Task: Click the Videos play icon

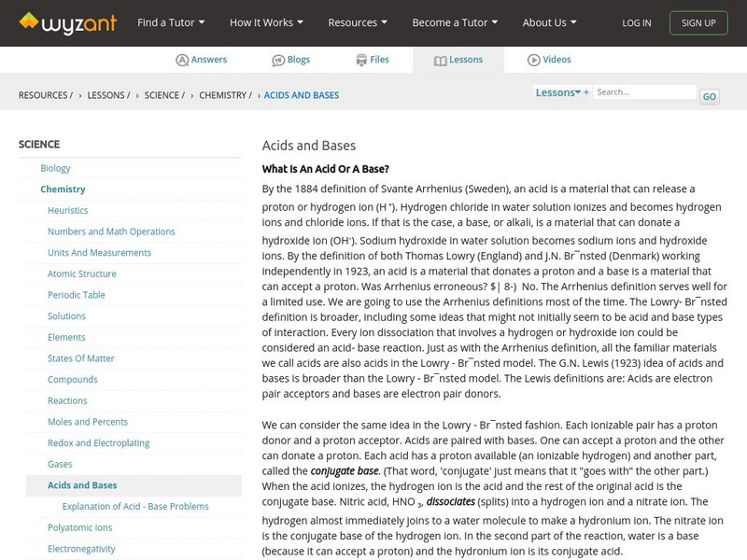Action: tap(534, 60)
